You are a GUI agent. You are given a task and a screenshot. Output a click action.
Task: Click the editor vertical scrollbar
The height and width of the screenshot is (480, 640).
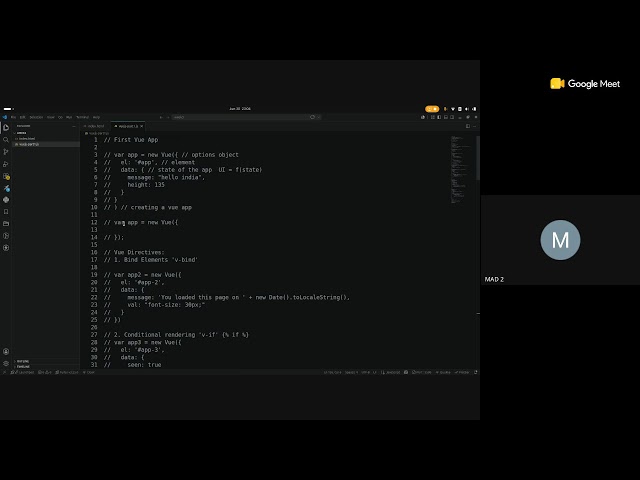pos(478,158)
